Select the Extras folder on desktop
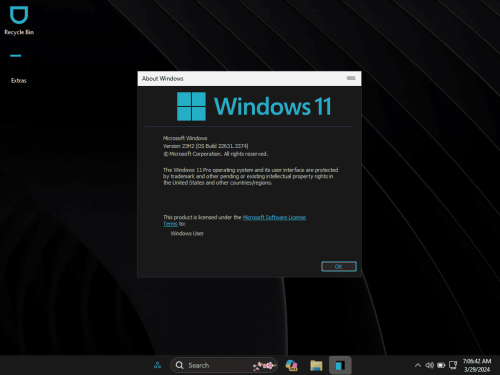Viewport: 500px width, 375px height. point(18,68)
